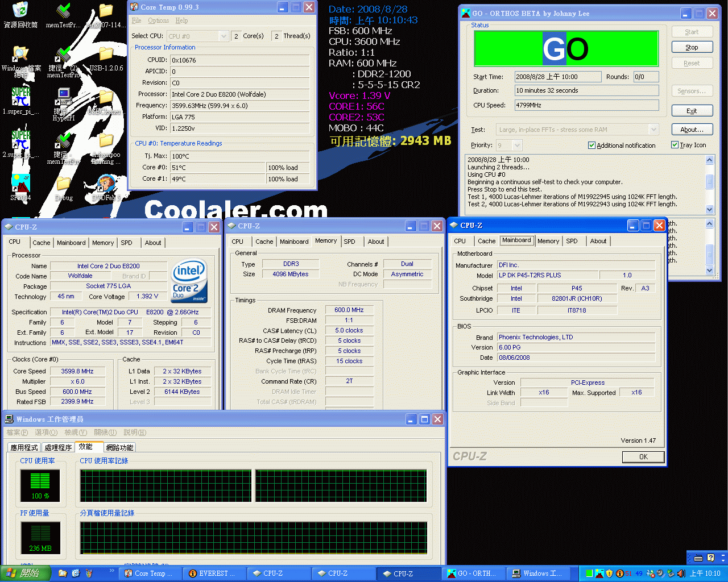
Task: Switch to EVEREST taskbar button
Action: coord(214,573)
